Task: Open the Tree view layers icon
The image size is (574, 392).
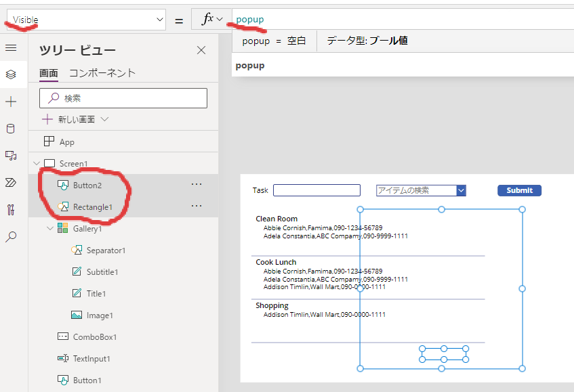Action: [x=11, y=74]
